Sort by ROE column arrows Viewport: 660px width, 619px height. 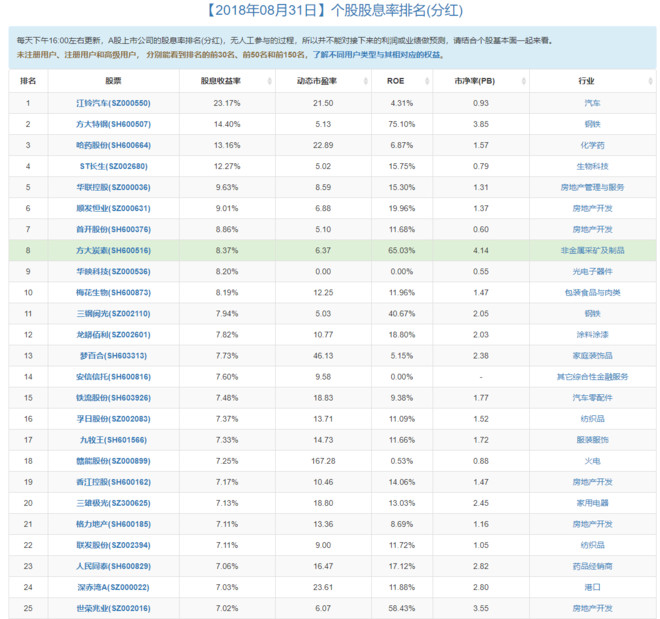point(427,81)
